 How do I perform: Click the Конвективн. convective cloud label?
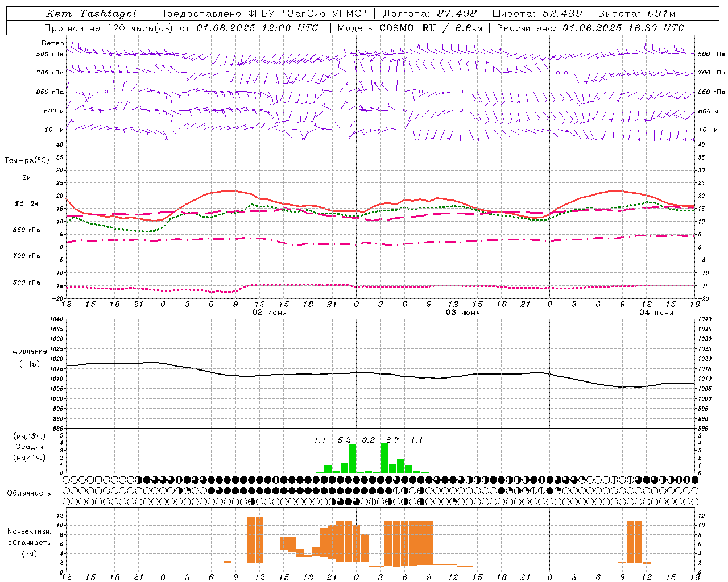pos(30,531)
